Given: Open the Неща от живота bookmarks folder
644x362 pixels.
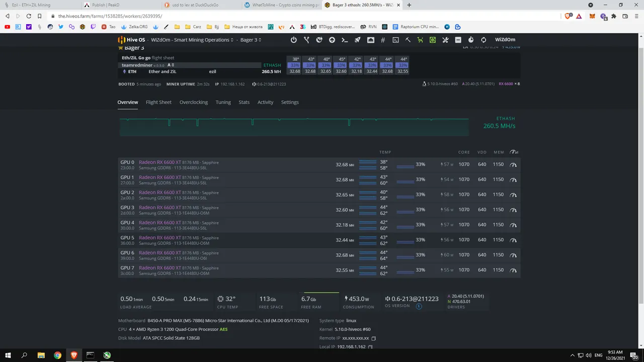Looking at the screenshot, I should (245, 27).
